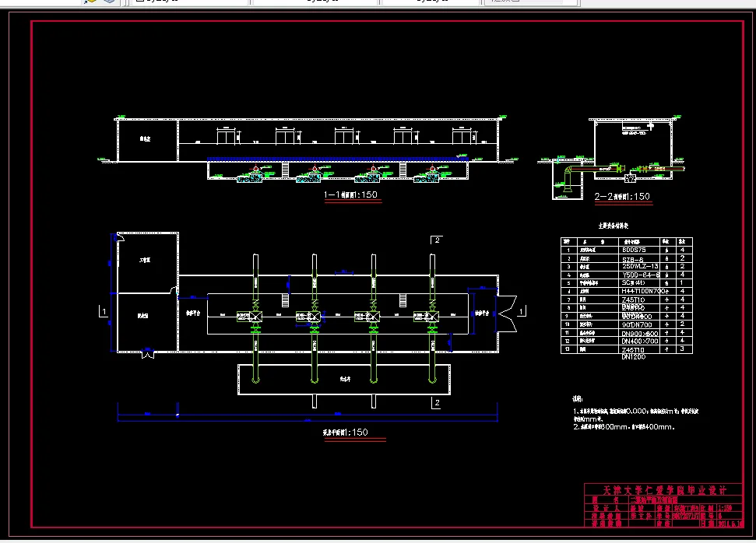The width and height of the screenshot is (756, 543).
Task: Click row 13 number cell in table
Action: click(x=568, y=349)
